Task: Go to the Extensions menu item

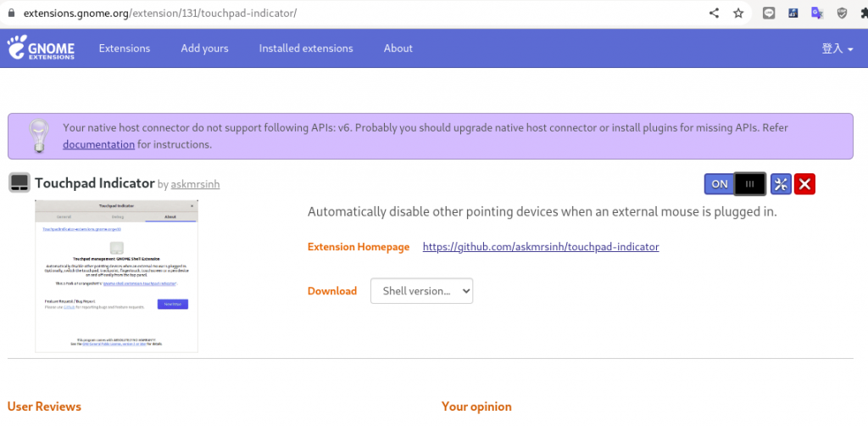Action: point(125,48)
